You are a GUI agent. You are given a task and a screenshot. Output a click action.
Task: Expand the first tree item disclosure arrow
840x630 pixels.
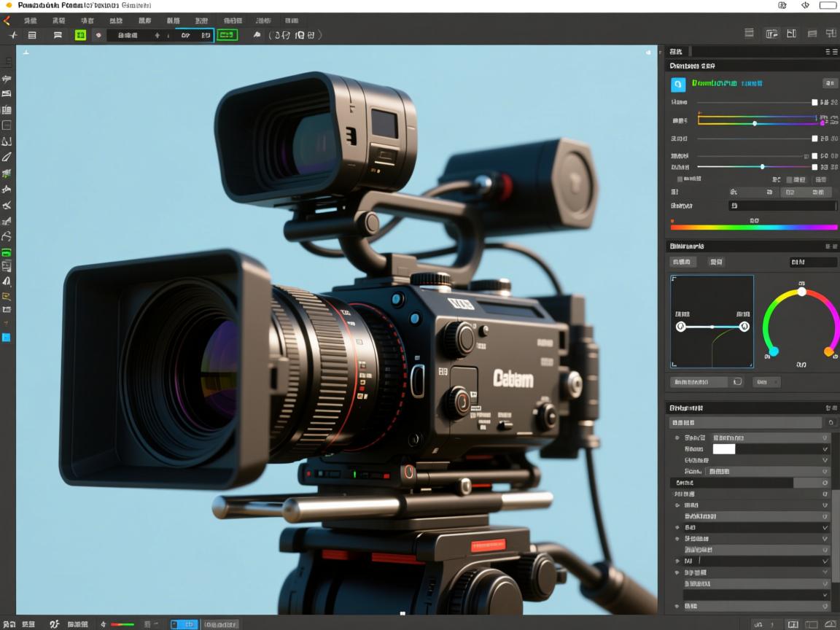point(677,438)
